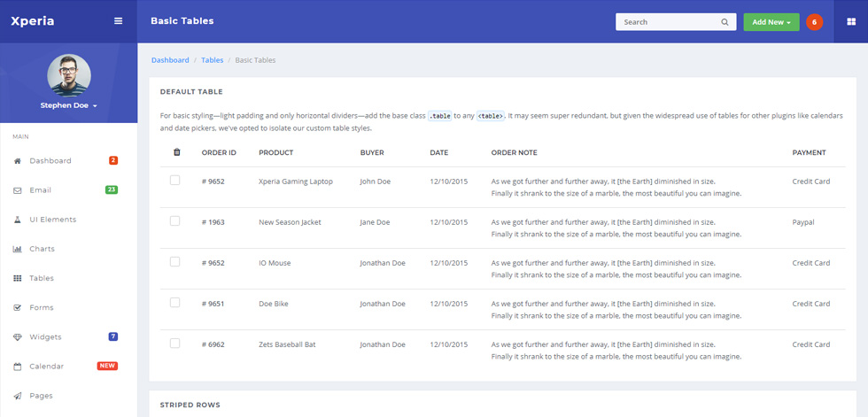Image resolution: width=868 pixels, height=417 pixels.
Task: Open Calendar in the sidebar menu
Action: click(x=46, y=367)
